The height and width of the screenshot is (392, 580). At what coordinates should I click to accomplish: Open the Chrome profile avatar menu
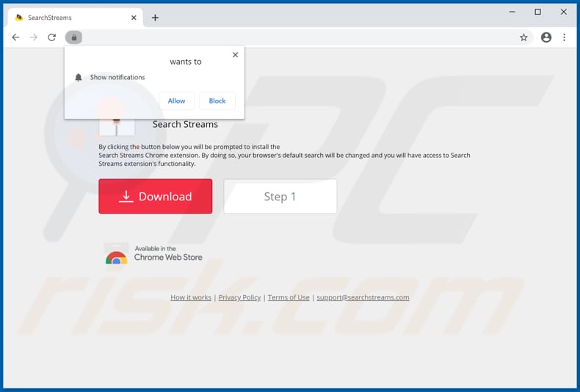[x=545, y=37]
